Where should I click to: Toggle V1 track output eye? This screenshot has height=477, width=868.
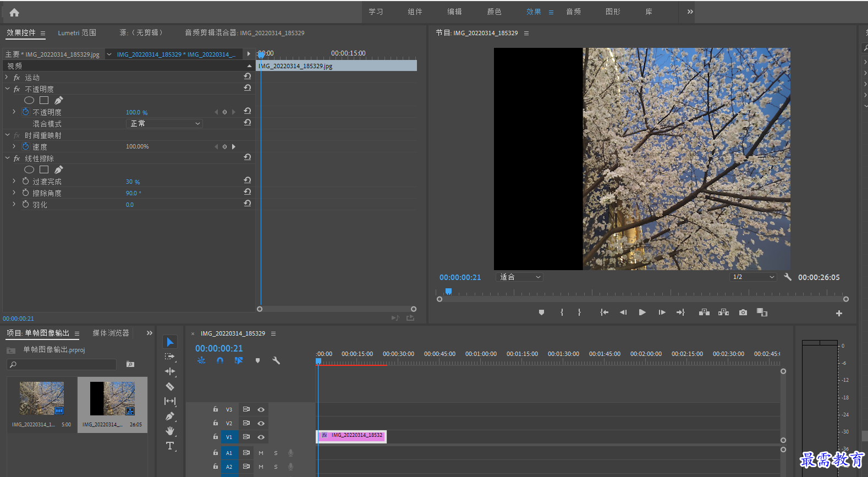(261, 437)
